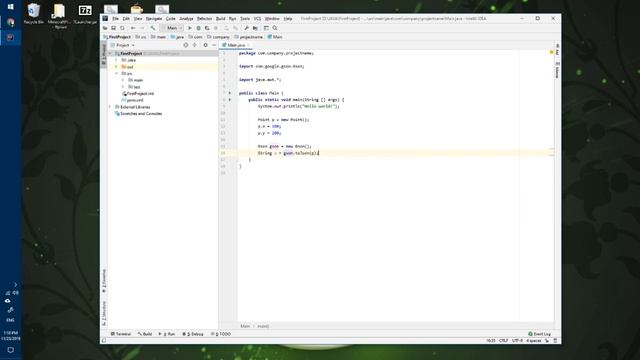
Task: Open the VCS menu
Action: [x=257, y=19]
